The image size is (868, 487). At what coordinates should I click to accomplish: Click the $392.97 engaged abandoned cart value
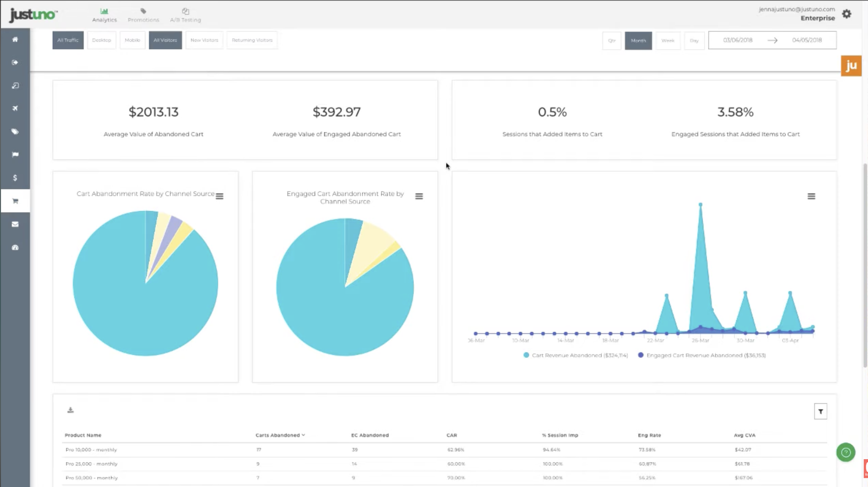(x=336, y=112)
